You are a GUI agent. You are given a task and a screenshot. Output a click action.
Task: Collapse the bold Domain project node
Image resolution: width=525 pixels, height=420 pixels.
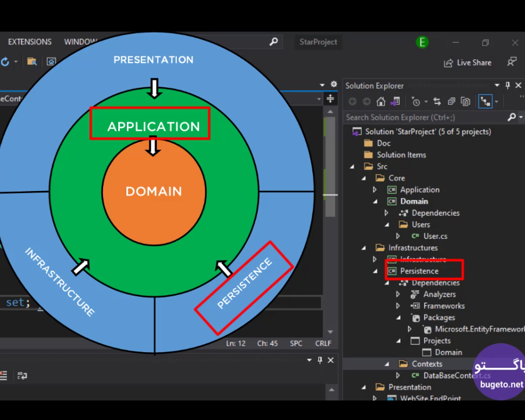375,202
